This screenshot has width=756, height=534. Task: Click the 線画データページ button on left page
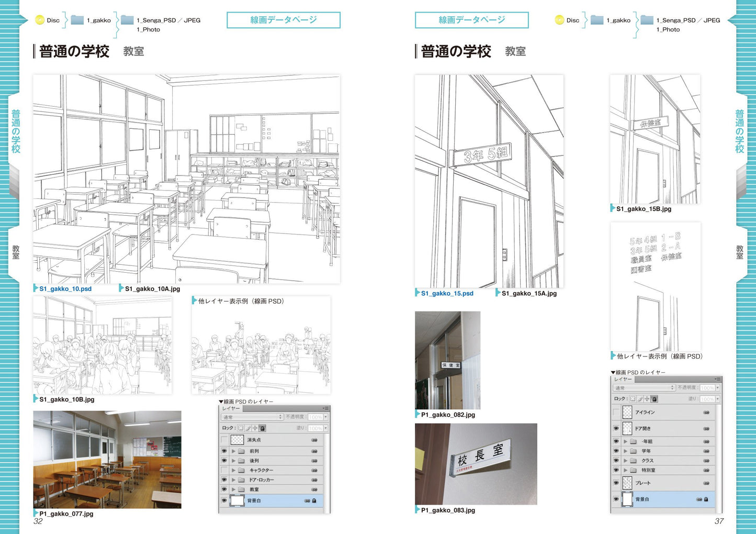tap(283, 20)
